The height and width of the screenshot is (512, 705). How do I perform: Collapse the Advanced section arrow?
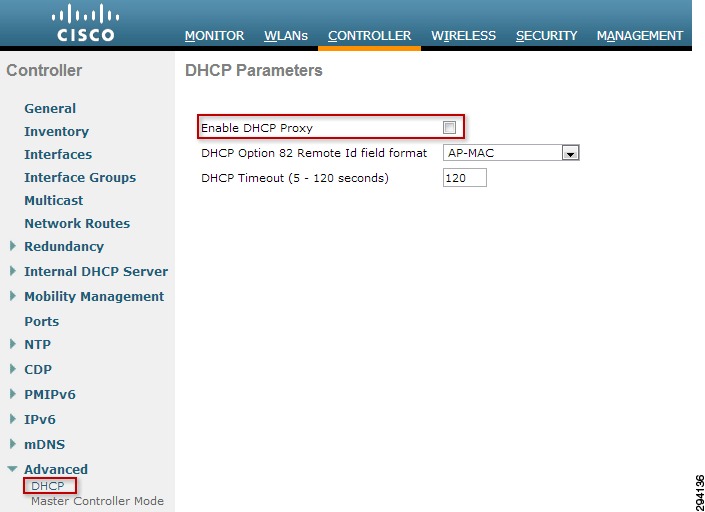point(13,469)
